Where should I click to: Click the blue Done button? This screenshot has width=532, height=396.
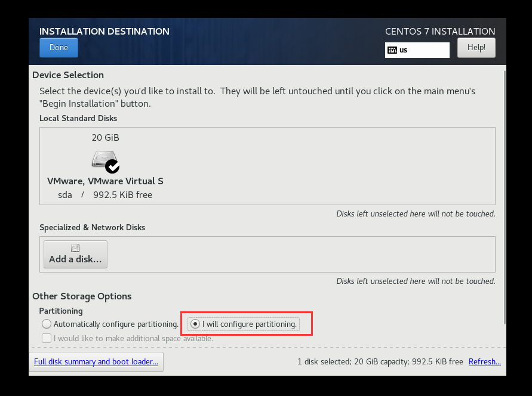pos(59,48)
